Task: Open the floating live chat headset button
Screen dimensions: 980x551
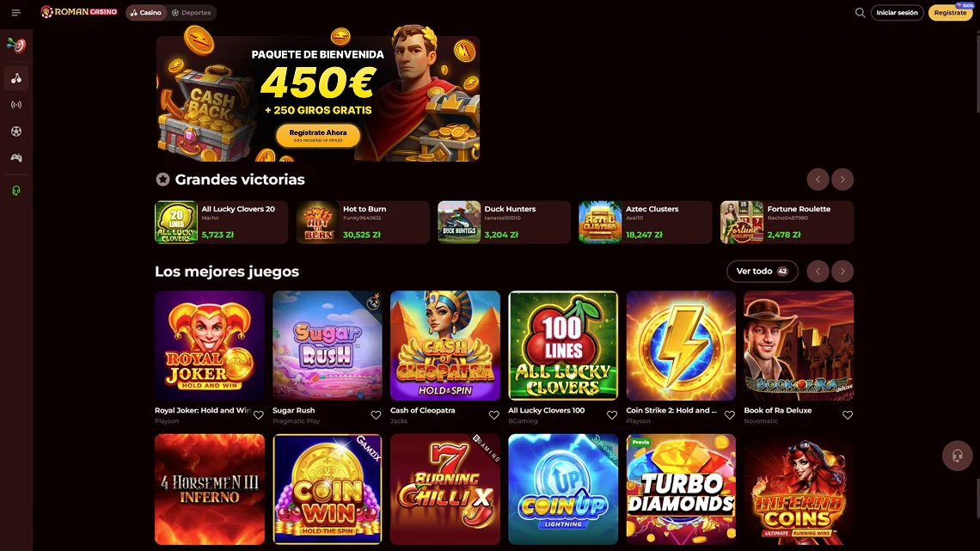Action: (x=957, y=456)
